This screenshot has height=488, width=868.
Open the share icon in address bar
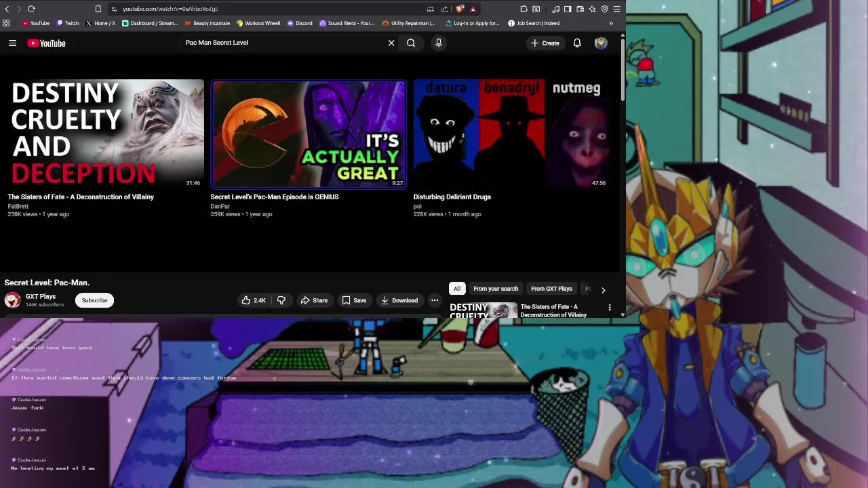coord(444,9)
